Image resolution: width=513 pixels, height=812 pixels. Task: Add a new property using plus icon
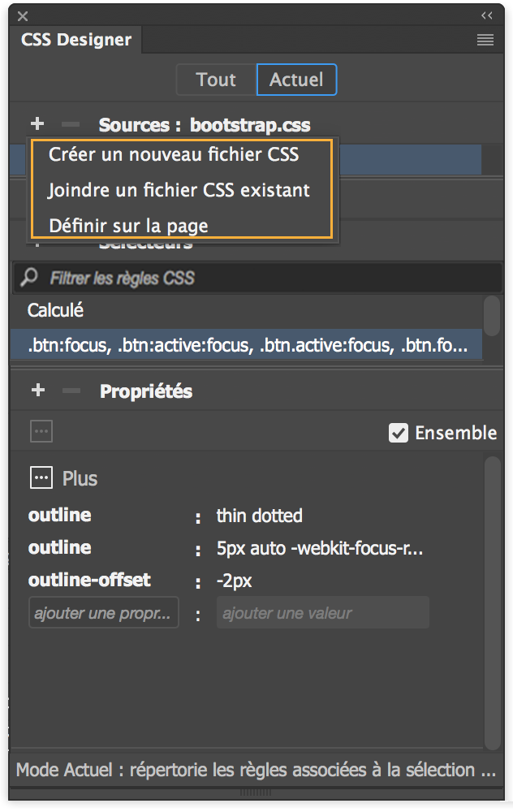pyautogui.click(x=37, y=391)
